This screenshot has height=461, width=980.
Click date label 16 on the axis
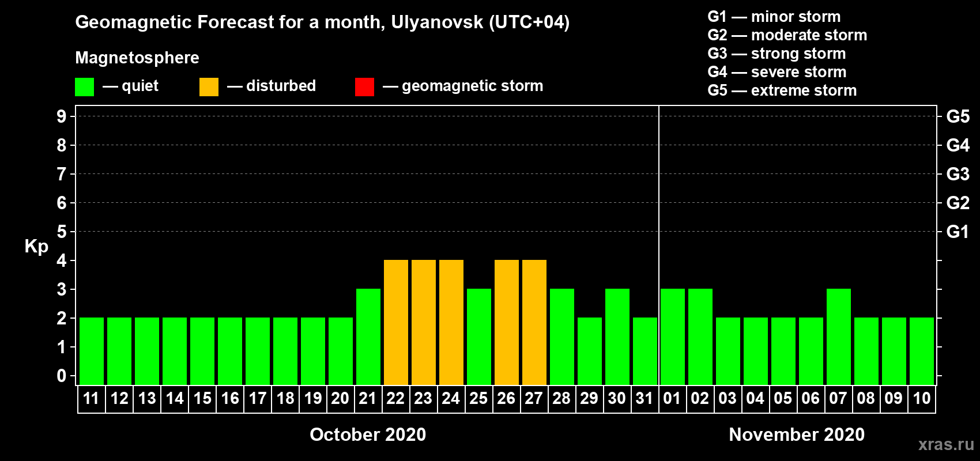[230, 398]
